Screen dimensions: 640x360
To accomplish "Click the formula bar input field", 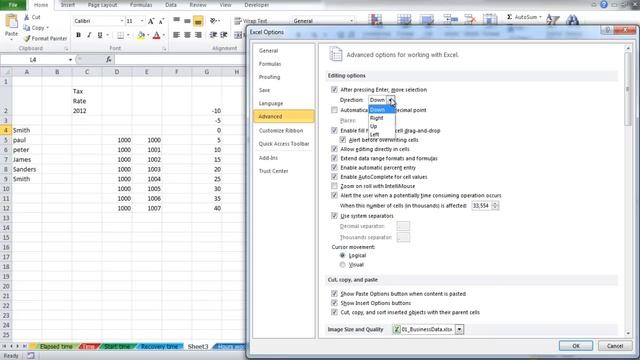I will click(x=180, y=60).
